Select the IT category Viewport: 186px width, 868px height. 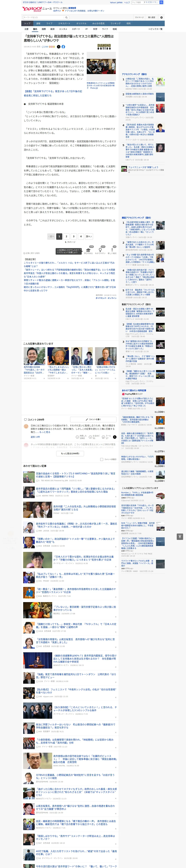click(86, 29)
